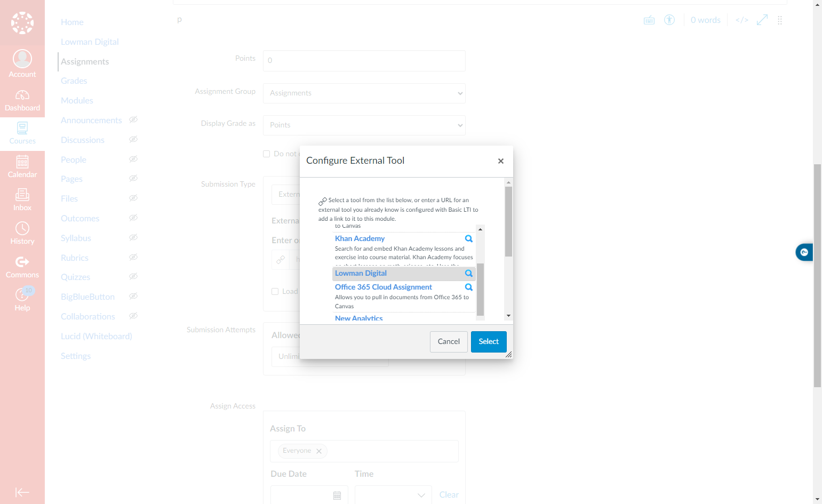
Task: Close the Configure External Tool dialog
Action: click(501, 161)
